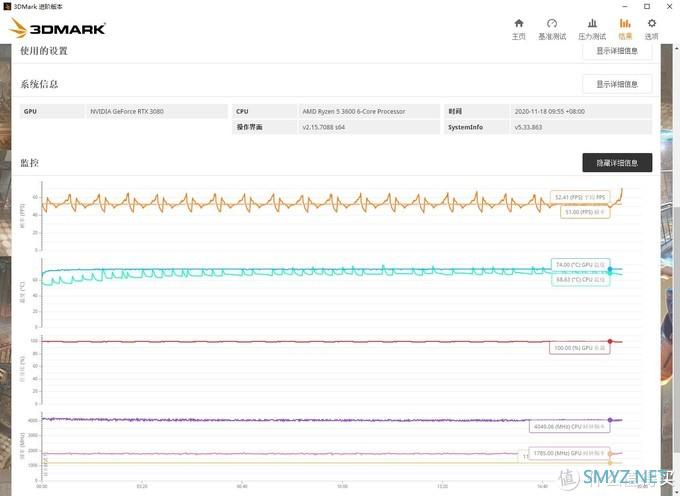Click the v2.15.7088 s64 version value
The image size is (680, 496).
tap(324, 127)
